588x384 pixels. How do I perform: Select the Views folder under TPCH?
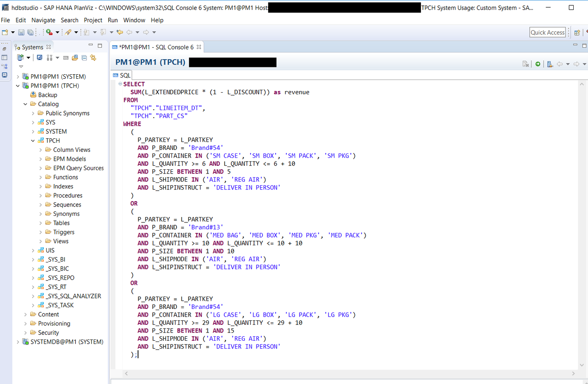tap(57, 241)
